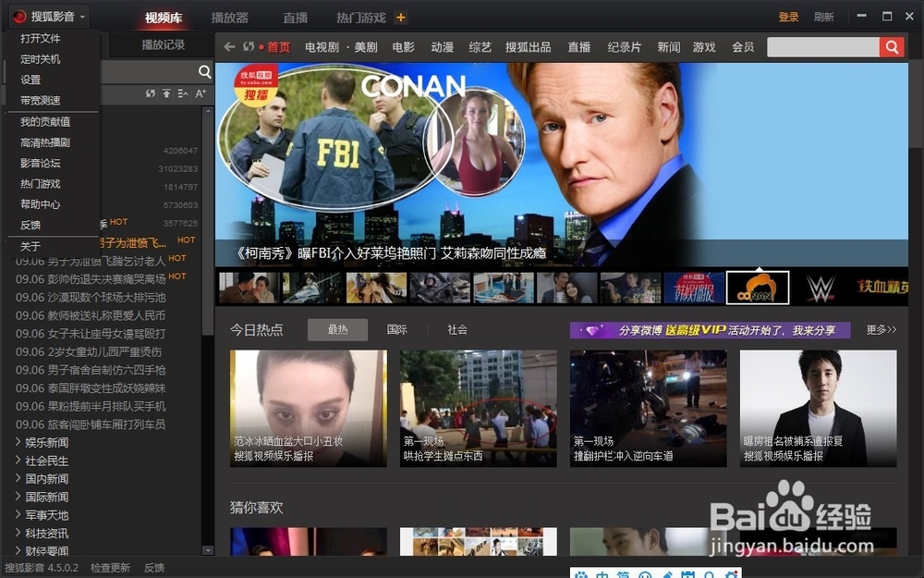Open list item 09.06 果粉提前半月排队买手机
924x578 pixels.
(x=91, y=406)
